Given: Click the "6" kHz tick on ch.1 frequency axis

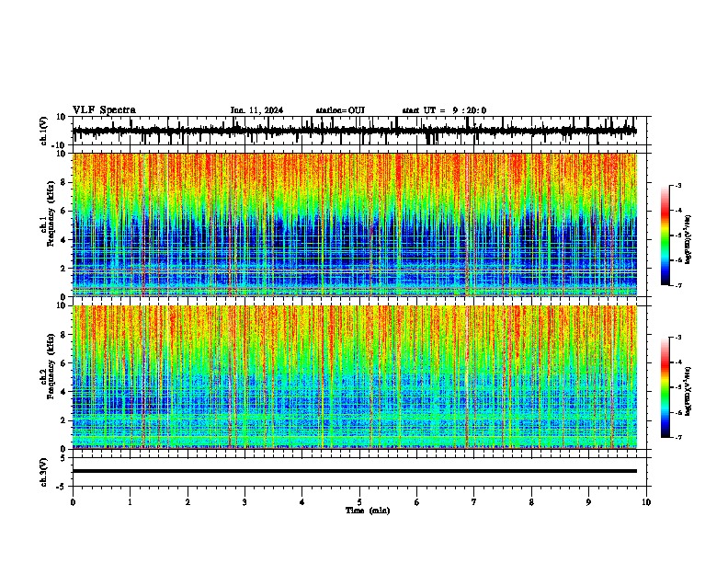Looking at the screenshot, I should [x=64, y=211].
